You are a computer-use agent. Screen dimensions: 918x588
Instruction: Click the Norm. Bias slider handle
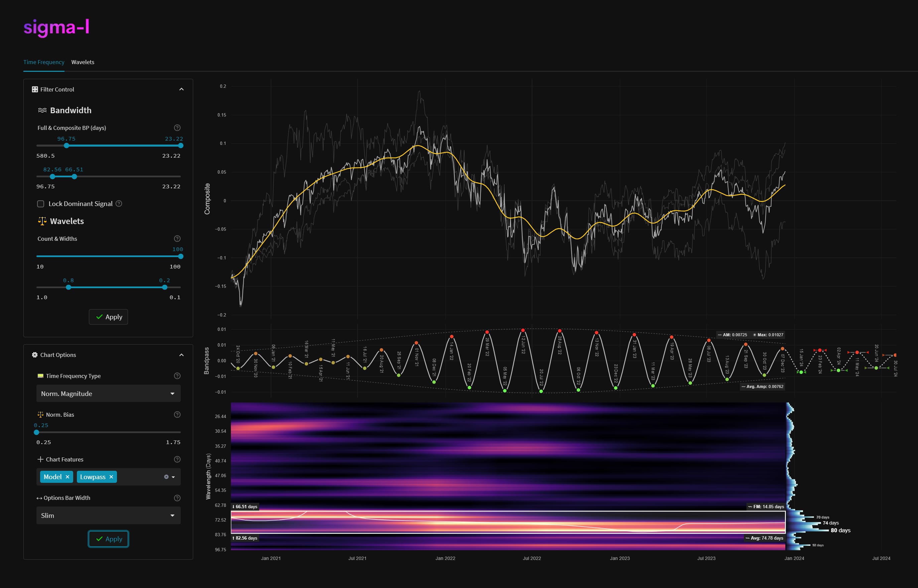[x=37, y=433]
